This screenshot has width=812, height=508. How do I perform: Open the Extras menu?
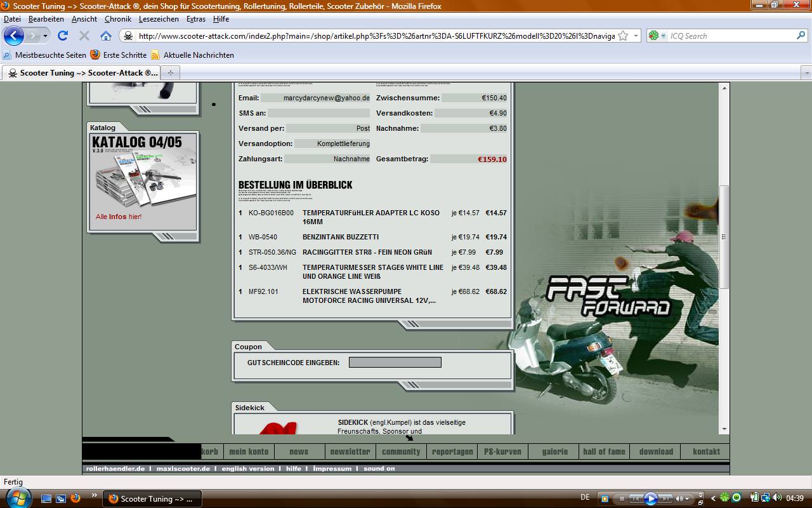[196, 19]
